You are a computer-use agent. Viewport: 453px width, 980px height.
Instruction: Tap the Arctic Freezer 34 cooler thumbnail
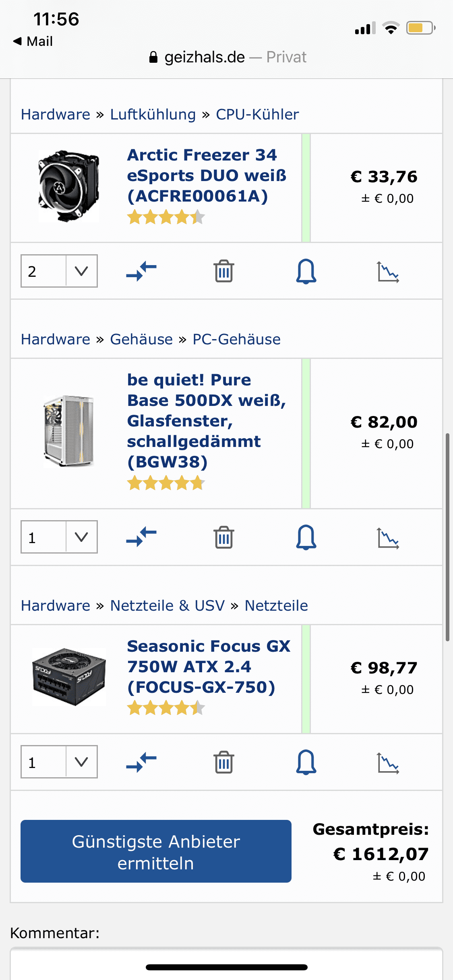click(x=69, y=186)
